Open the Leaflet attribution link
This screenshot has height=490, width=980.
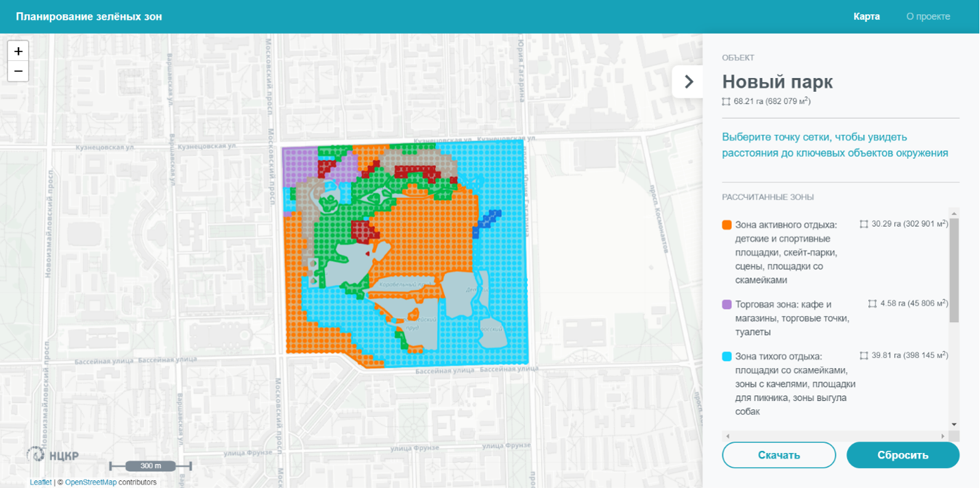40,482
